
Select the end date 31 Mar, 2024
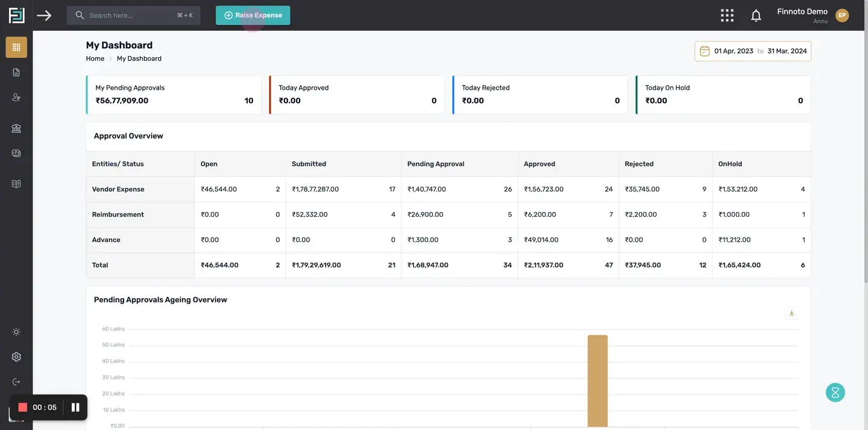pyautogui.click(x=787, y=51)
